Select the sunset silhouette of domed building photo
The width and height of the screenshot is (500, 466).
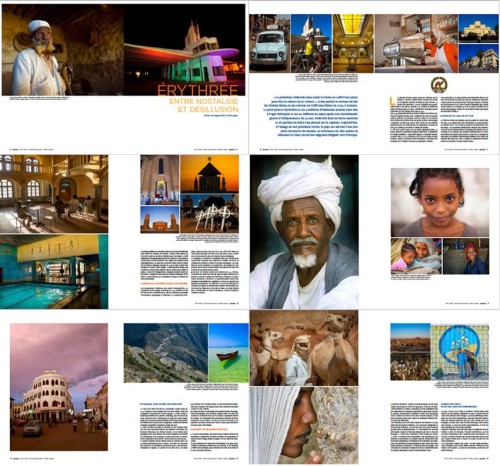[210, 174]
